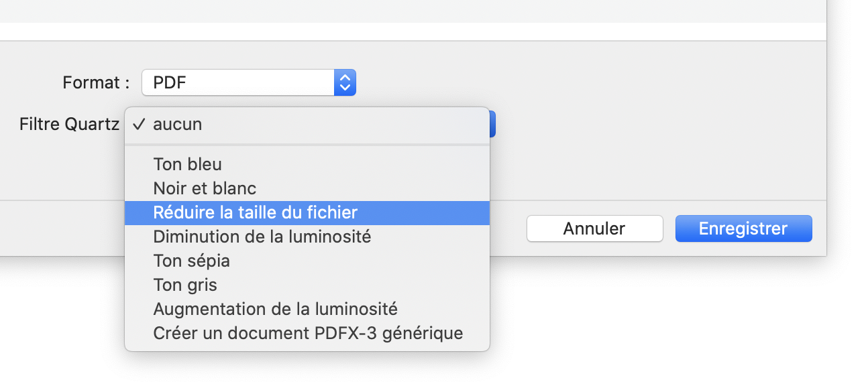This screenshot has height=390, width=868.
Task: Select Réduire la taille du fichier
Action: 255,212
